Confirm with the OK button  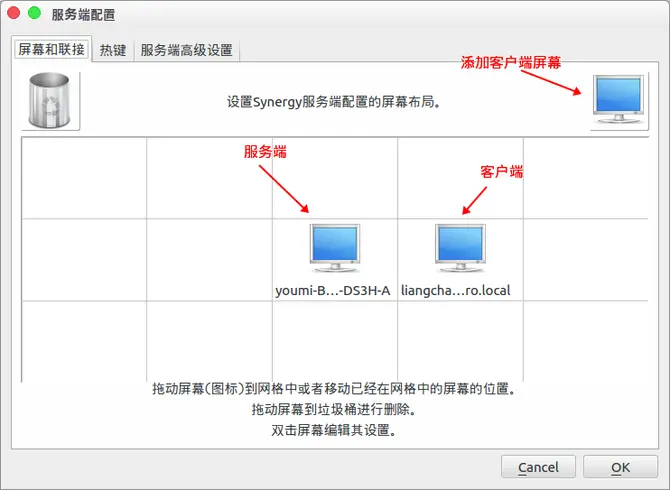[620, 467]
